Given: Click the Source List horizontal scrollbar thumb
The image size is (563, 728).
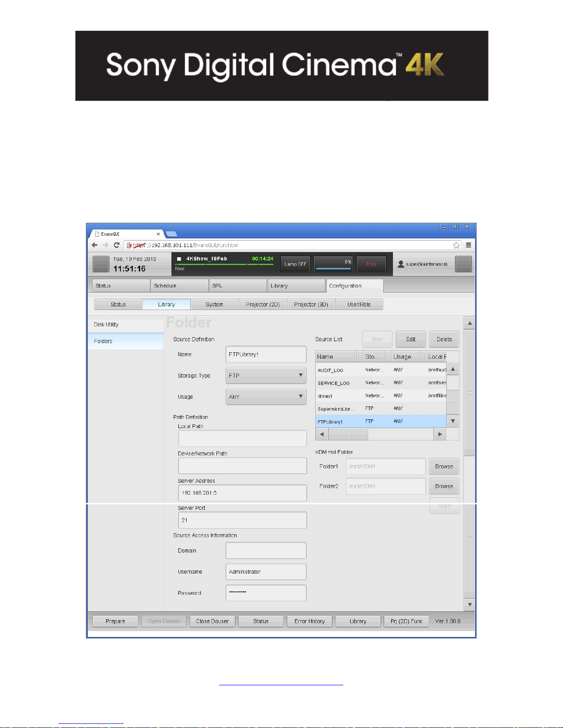Looking at the screenshot, I should [348, 434].
